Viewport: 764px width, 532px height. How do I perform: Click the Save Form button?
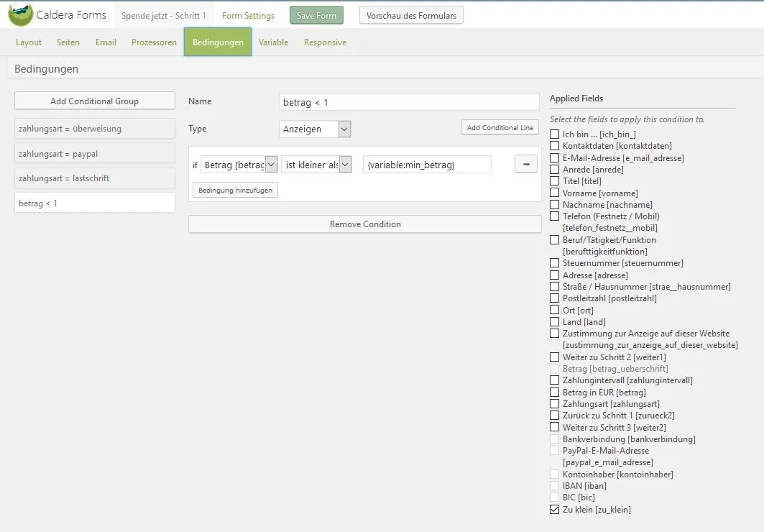(x=316, y=16)
